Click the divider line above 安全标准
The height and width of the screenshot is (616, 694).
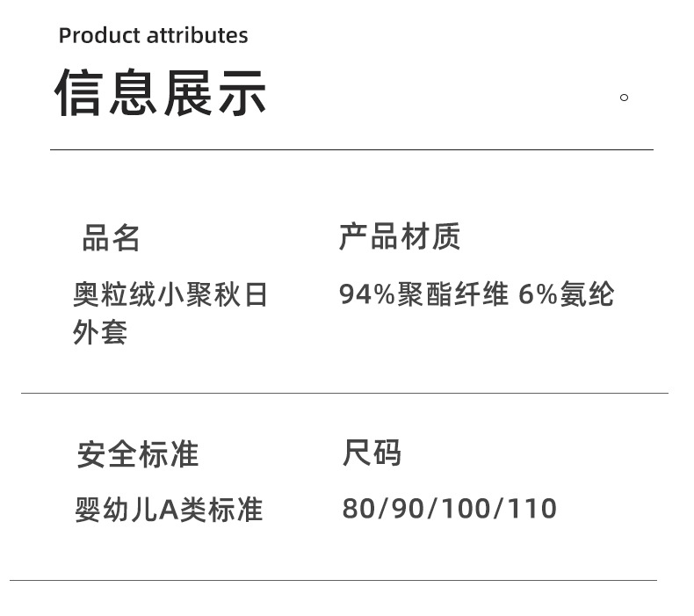[x=344, y=393]
